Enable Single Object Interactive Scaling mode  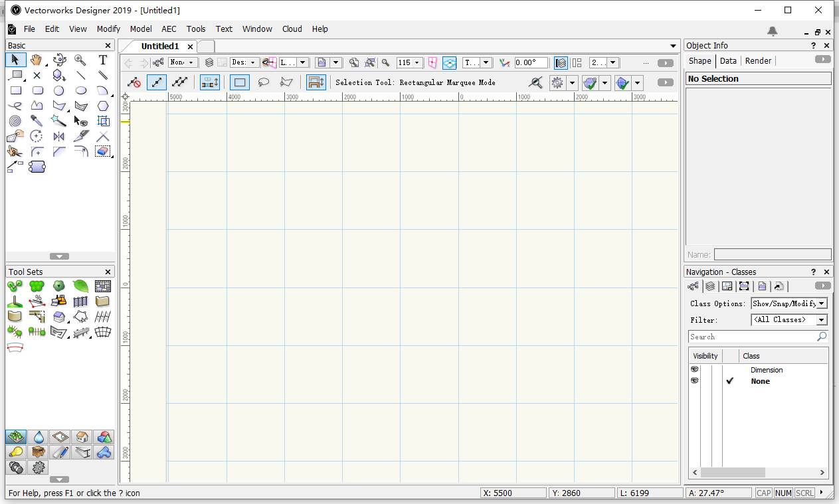coord(157,82)
